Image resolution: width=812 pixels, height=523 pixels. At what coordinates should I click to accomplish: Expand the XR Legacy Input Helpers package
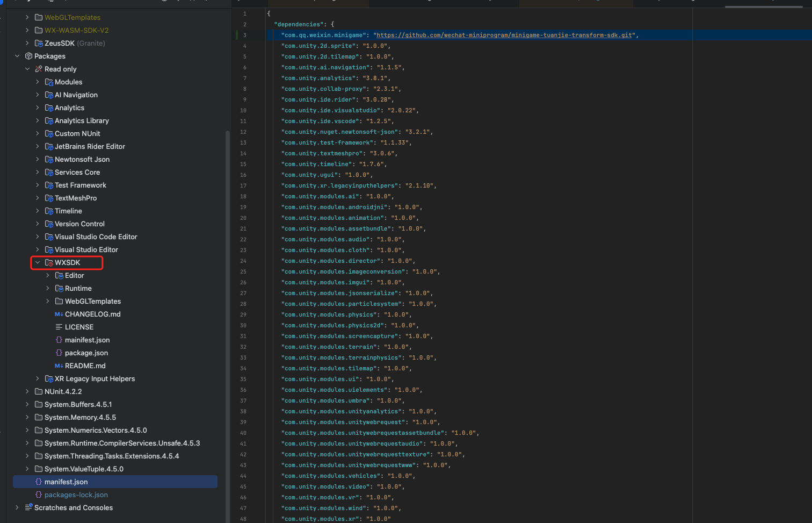38,379
